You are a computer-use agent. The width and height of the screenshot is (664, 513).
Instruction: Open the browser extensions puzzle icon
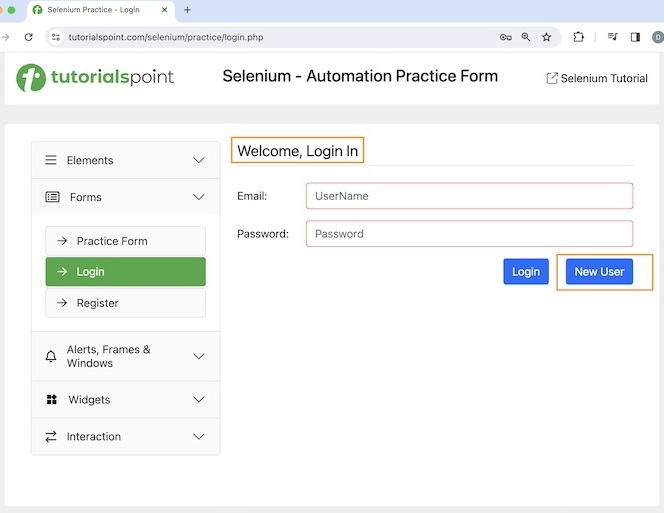pos(579,37)
